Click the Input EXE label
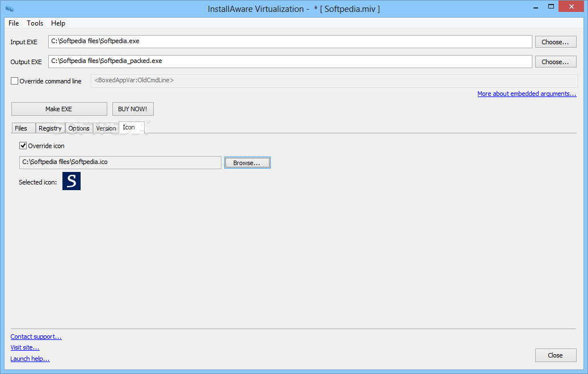Viewport: 588px width, 374px height. coord(24,42)
